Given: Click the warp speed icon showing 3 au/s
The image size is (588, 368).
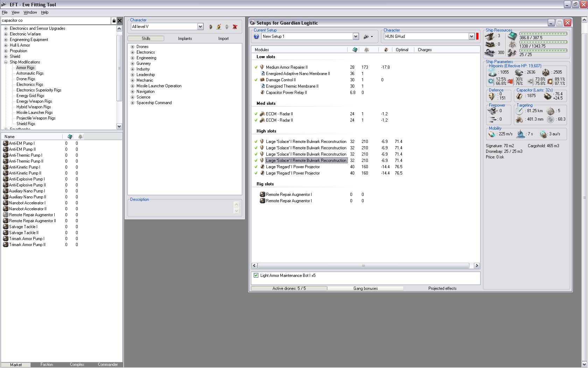Looking at the screenshot, I should [543, 134].
